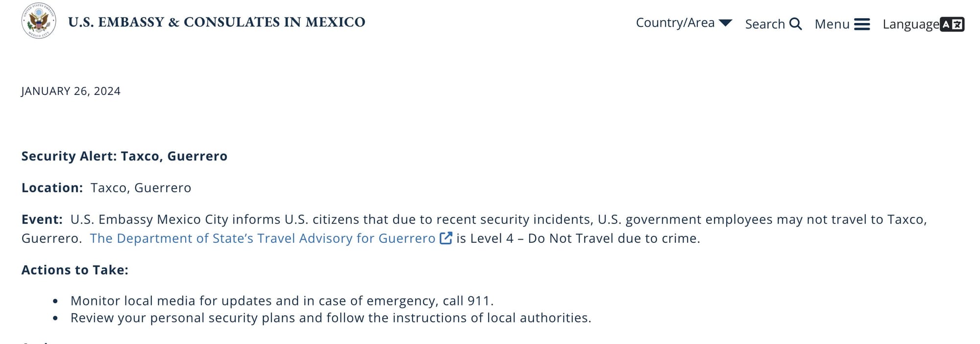Click the Actions to Take heading
The width and height of the screenshot is (980, 344).
click(74, 270)
